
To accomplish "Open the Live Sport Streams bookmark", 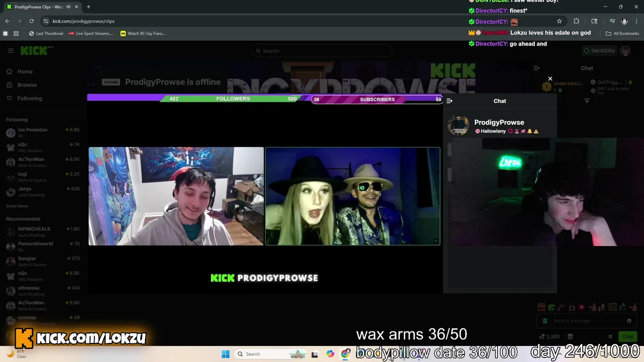I will tap(91, 33).
